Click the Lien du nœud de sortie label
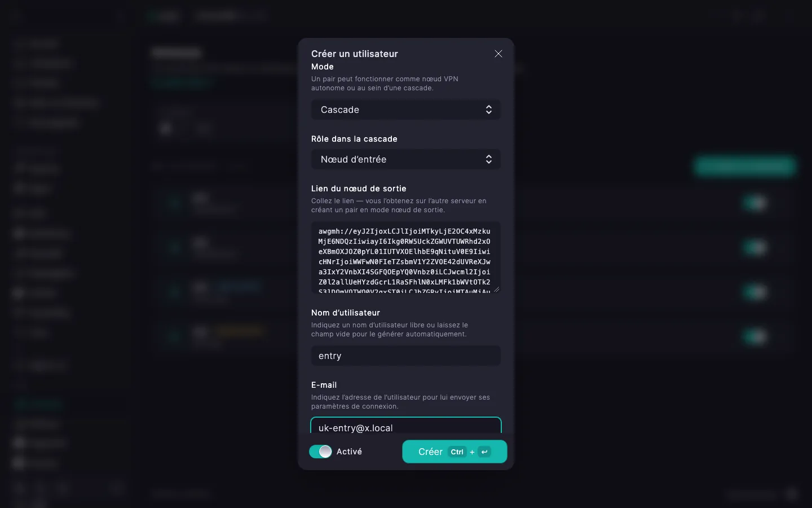The image size is (812, 508). tap(359, 189)
